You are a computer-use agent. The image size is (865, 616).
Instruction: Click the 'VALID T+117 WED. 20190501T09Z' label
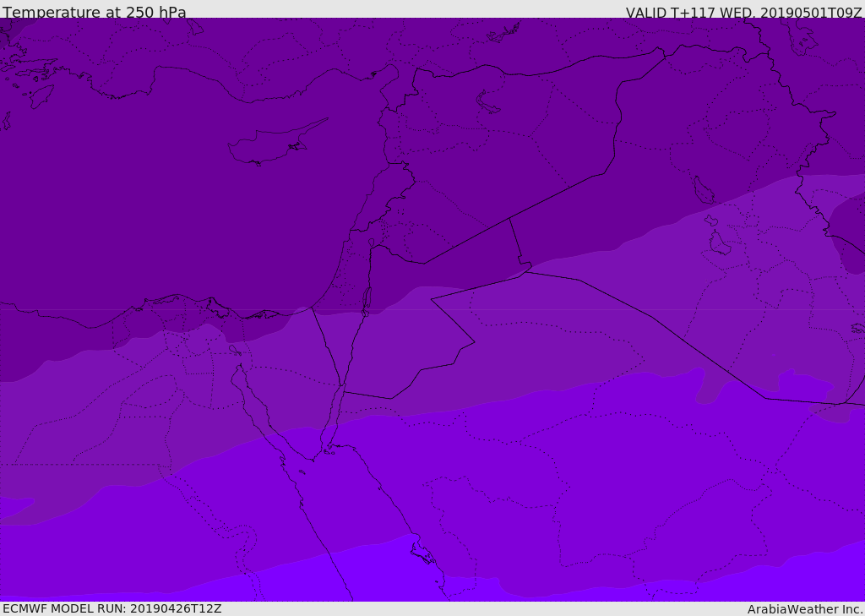[x=743, y=13]
